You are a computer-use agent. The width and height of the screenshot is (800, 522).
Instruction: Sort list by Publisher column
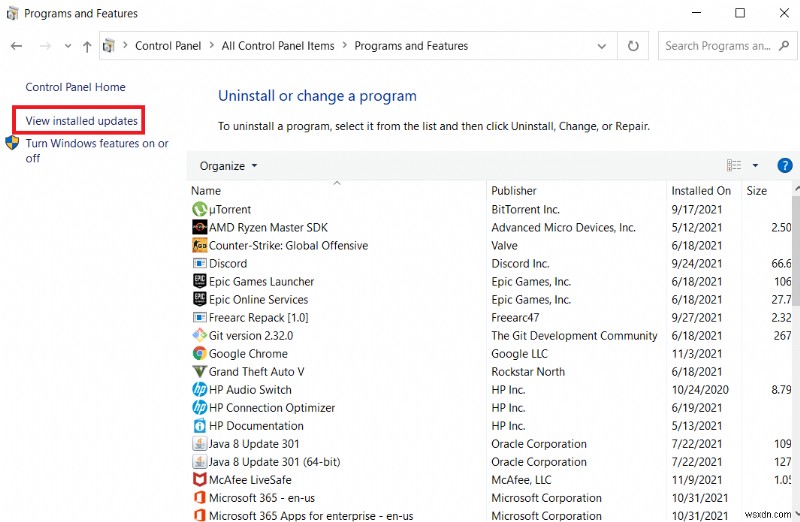(x=514, y=190)
